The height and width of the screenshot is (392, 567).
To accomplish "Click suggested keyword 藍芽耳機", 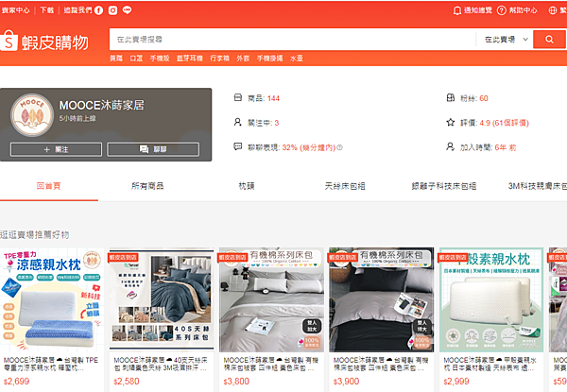I will [x=190, y=59].
